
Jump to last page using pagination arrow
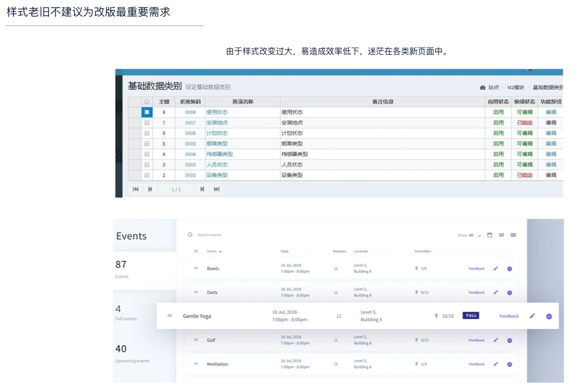coord(217,189)
